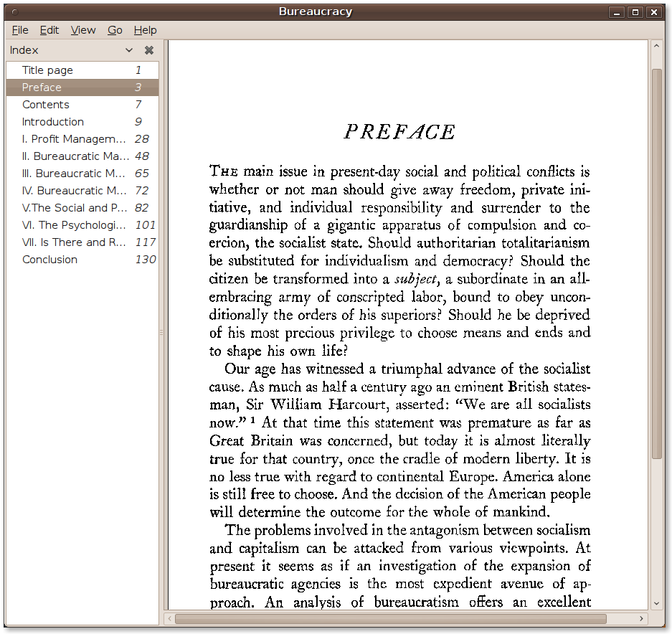
Task: Open the Go menu
Action: pos(115,30)
